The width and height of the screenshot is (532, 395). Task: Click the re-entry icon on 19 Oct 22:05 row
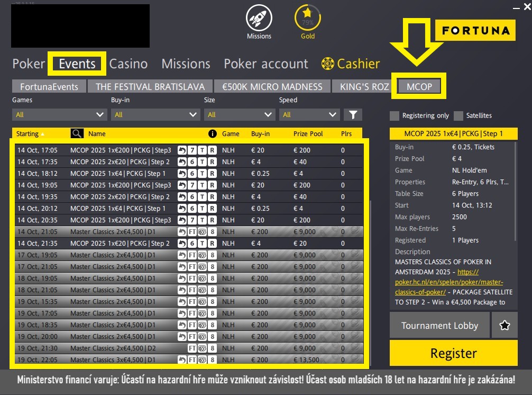pos(182,360)
